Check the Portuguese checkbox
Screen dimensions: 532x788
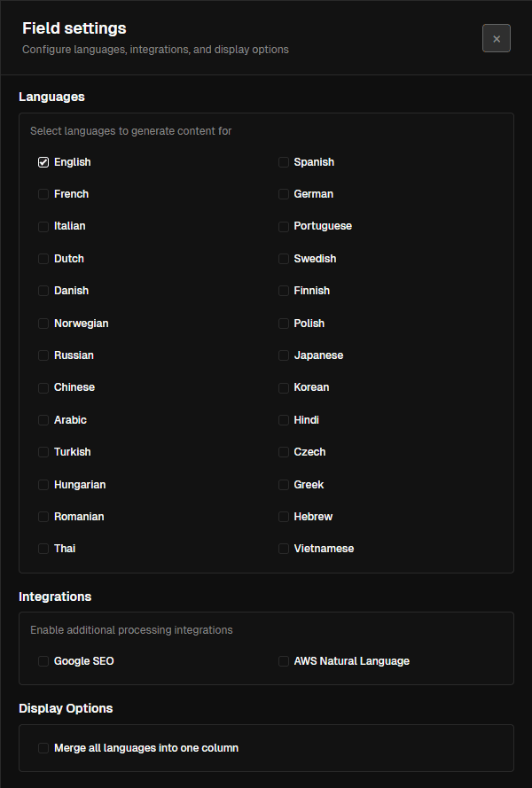pos(282,225)
